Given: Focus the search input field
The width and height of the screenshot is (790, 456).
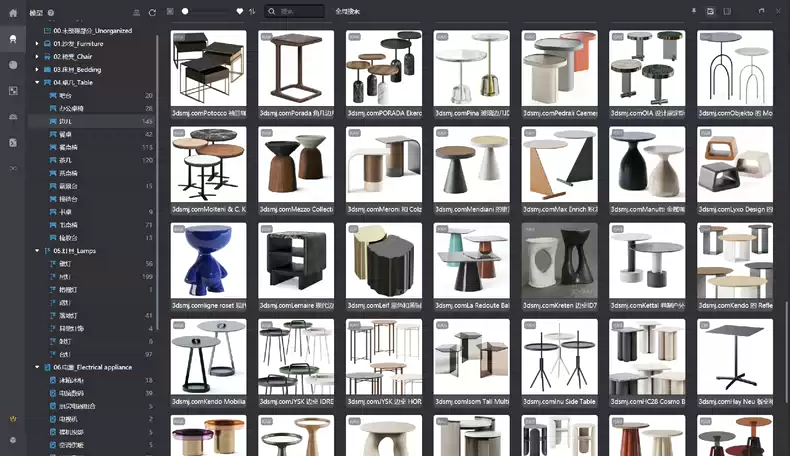Looking at the screenshot, I should pyautogui.click(x=294, y=11).
